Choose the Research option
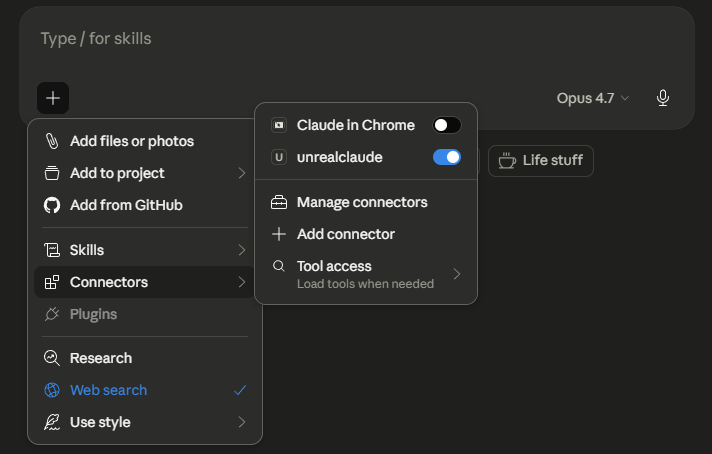 tap(144, 358)
